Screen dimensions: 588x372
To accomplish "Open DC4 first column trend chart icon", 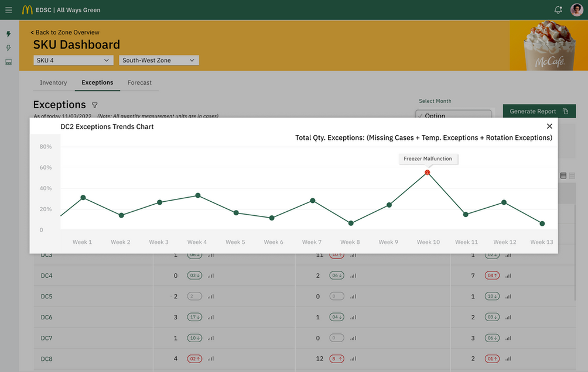I will [x=211, y=276].
